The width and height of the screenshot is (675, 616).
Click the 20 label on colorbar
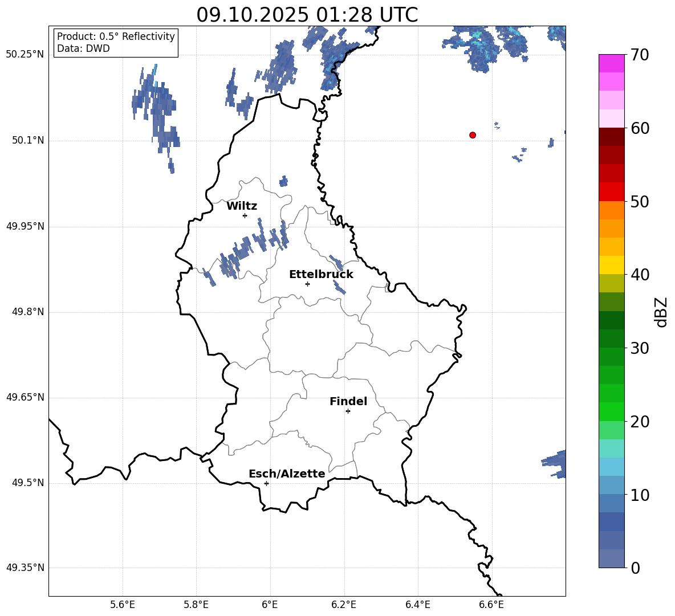pyautogui.click(x=640, y=422)
